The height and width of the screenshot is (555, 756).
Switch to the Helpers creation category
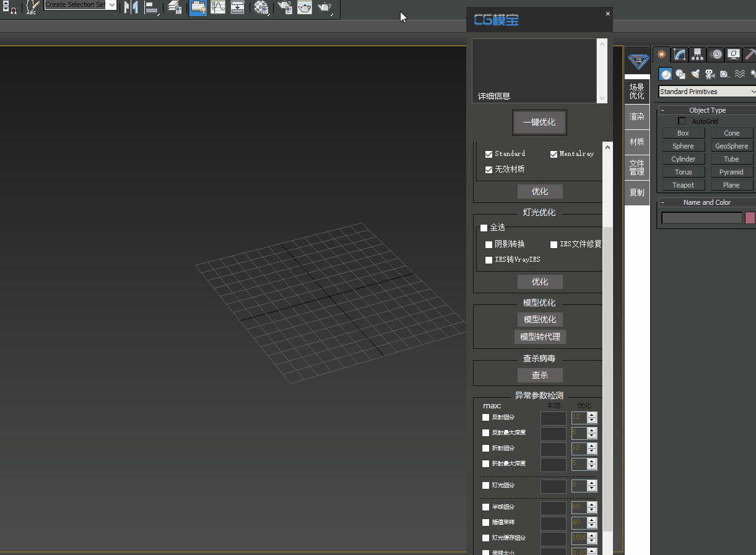coord(724,74)
